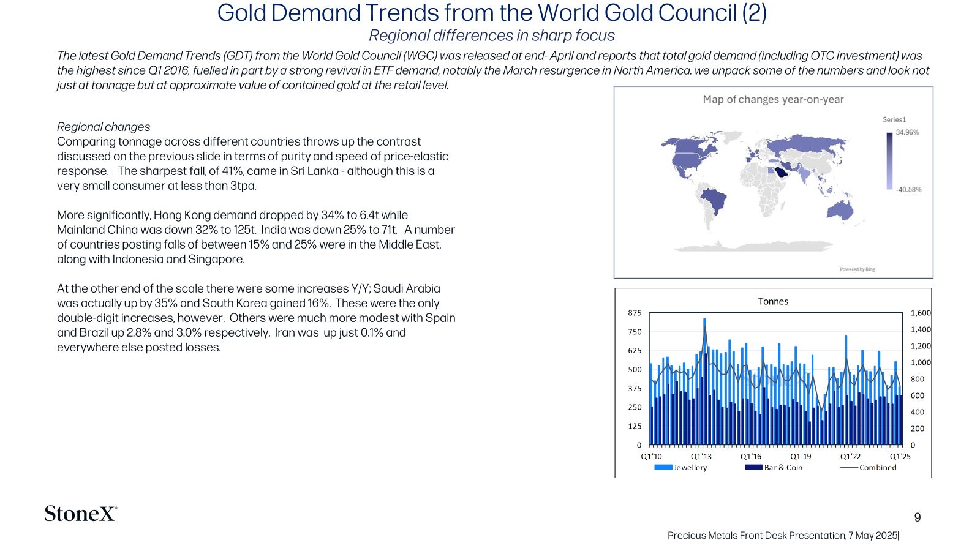The width and height of the screenshot is (980, 551).
Task: Click the line starting "More significantly, Hong Kong demand"
Action: click(232, 215)
